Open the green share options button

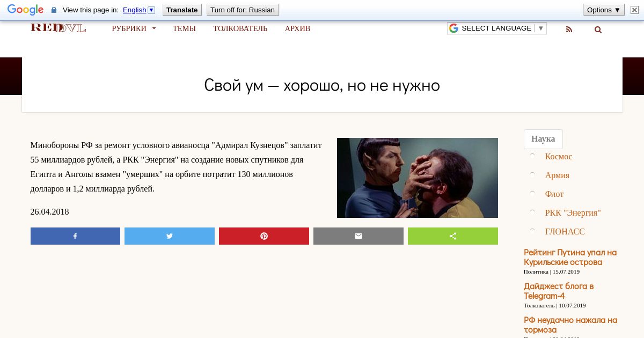coord(453,236)
